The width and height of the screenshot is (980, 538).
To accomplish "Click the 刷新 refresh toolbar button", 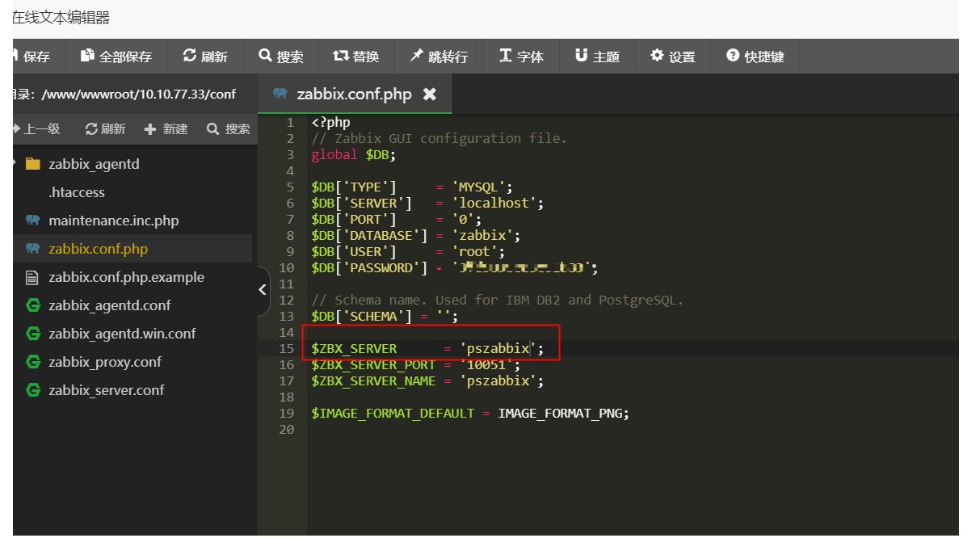I will [205, 57].
